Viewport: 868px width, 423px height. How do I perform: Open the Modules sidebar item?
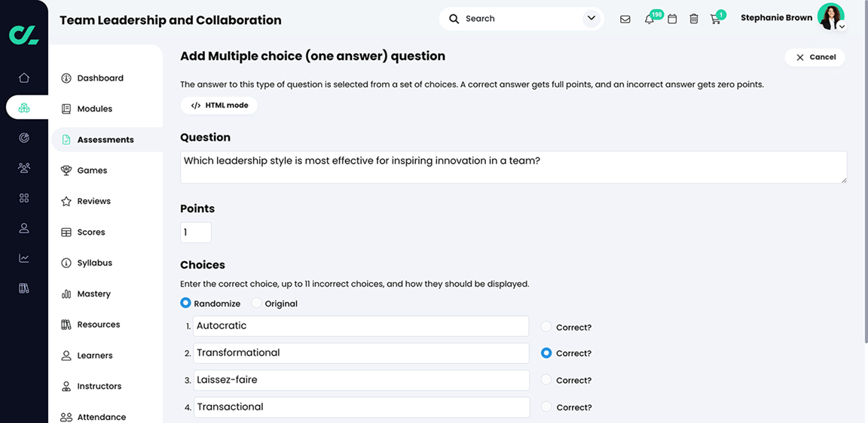[94, 109]
